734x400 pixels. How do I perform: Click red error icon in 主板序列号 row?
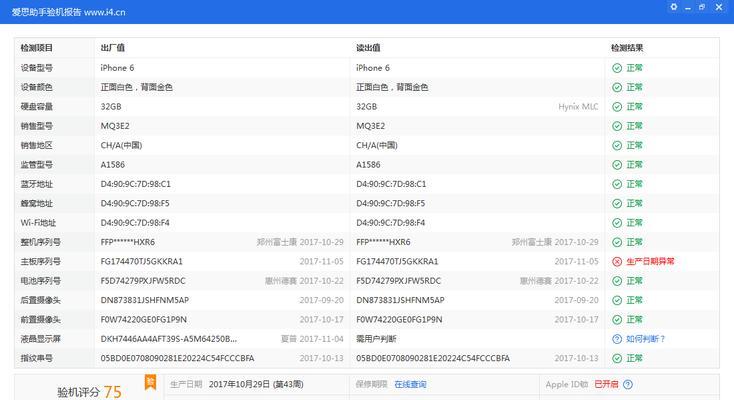point(617,261)
